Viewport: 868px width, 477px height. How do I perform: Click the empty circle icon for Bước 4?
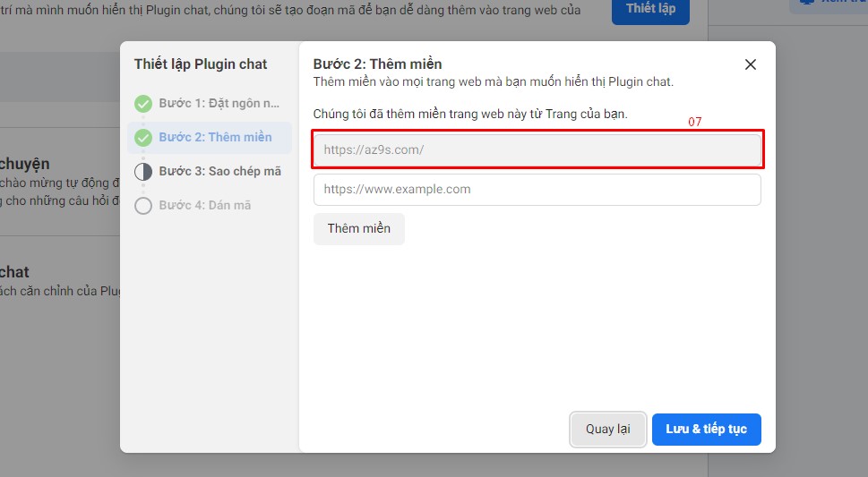pos(143,206)
